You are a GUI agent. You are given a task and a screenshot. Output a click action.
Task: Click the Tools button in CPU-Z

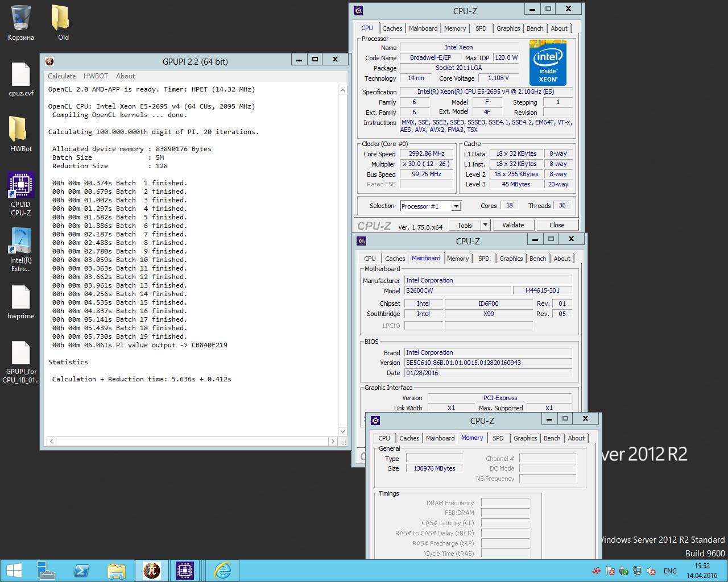pos(465,225)
